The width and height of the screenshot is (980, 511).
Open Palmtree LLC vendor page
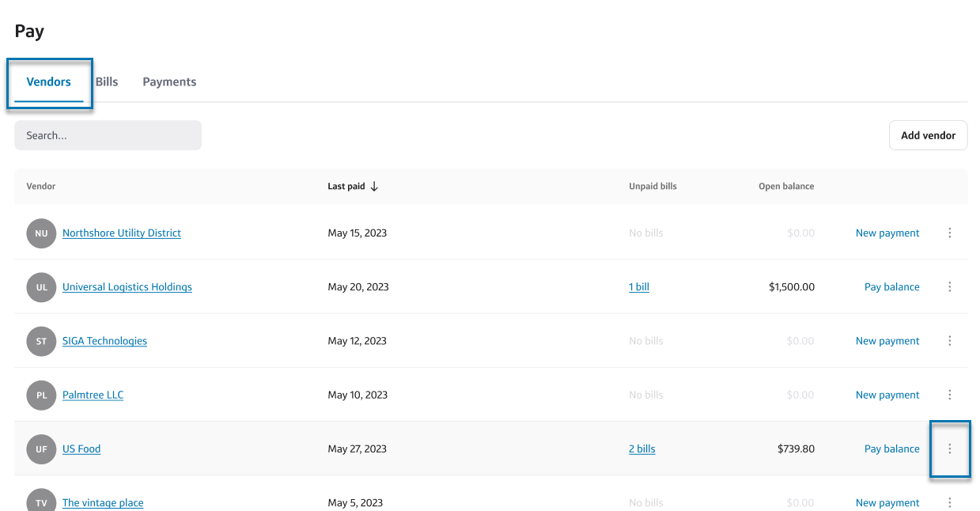coord(93,395)
